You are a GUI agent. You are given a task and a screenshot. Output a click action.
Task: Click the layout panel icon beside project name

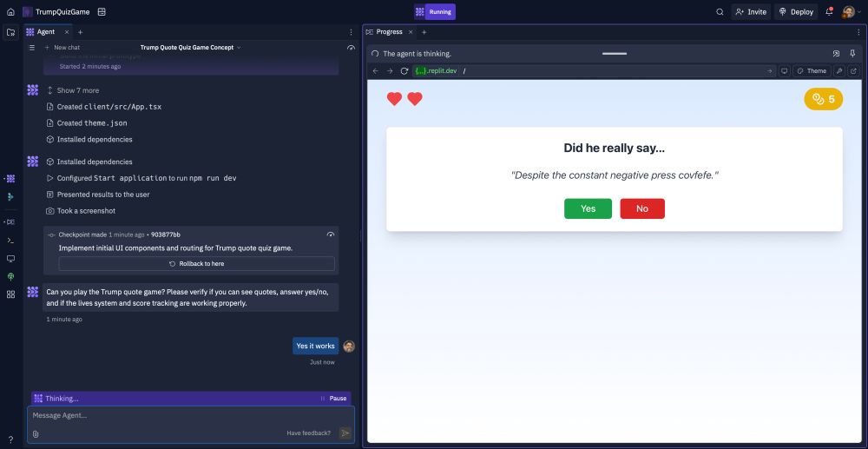102,11
